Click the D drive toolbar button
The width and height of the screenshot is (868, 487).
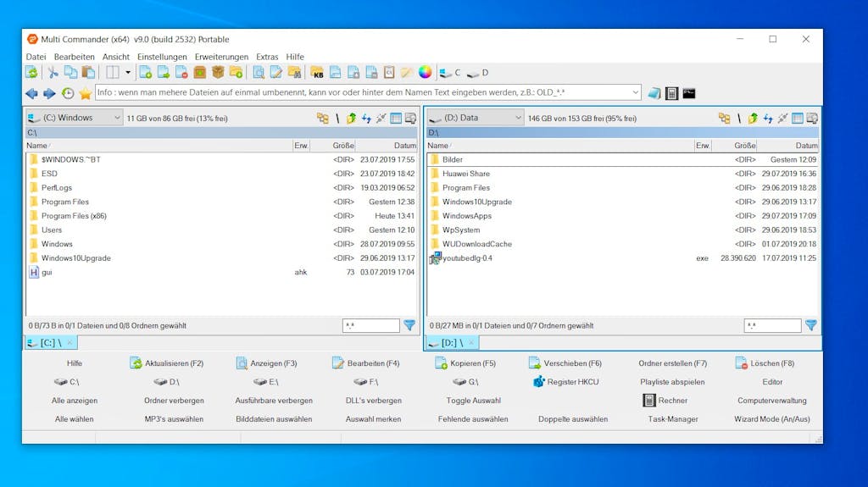(x=478, y=73)
